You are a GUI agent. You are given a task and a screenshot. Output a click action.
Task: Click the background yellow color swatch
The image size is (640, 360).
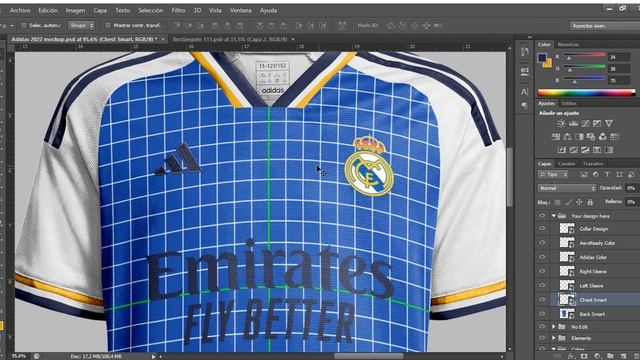[548, 63]
